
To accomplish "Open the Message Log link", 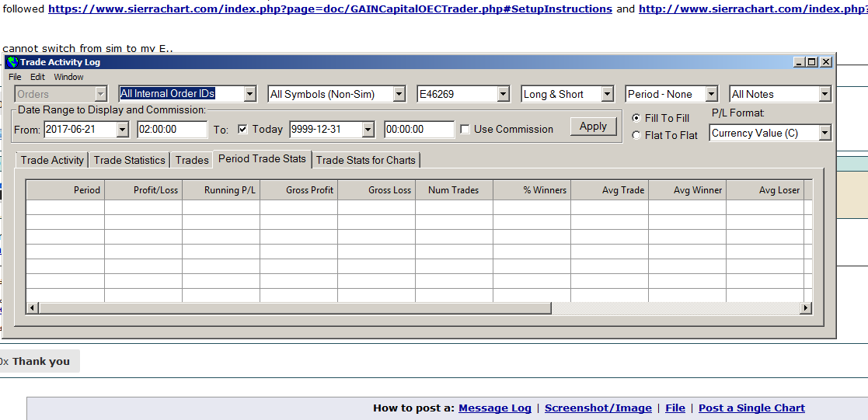I will 495,408.
